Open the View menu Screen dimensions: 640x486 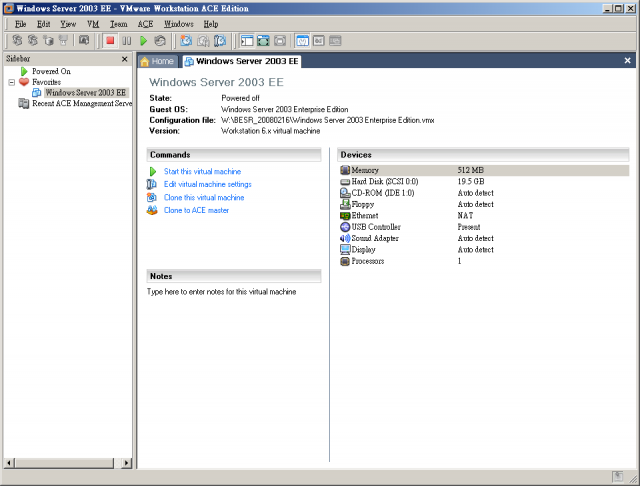point(68,24)
